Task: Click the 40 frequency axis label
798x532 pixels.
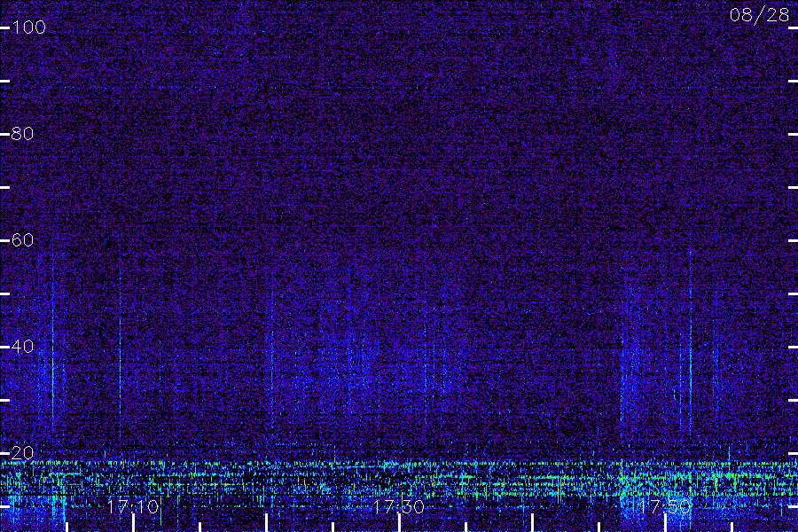Action: coord(22,347)
